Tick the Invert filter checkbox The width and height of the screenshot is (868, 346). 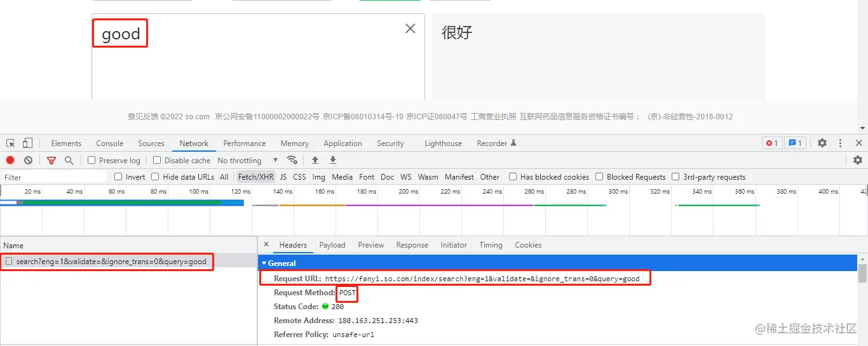coord(118,176)
